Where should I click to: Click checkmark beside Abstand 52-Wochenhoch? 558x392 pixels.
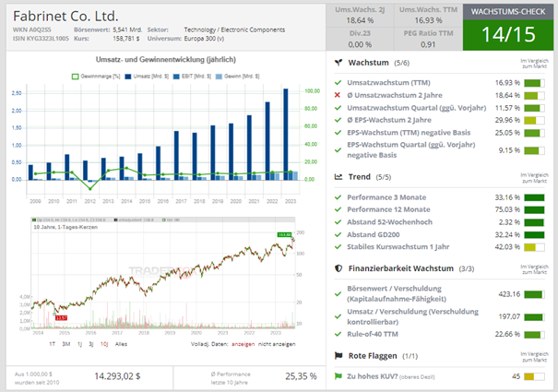click(338, 221)
